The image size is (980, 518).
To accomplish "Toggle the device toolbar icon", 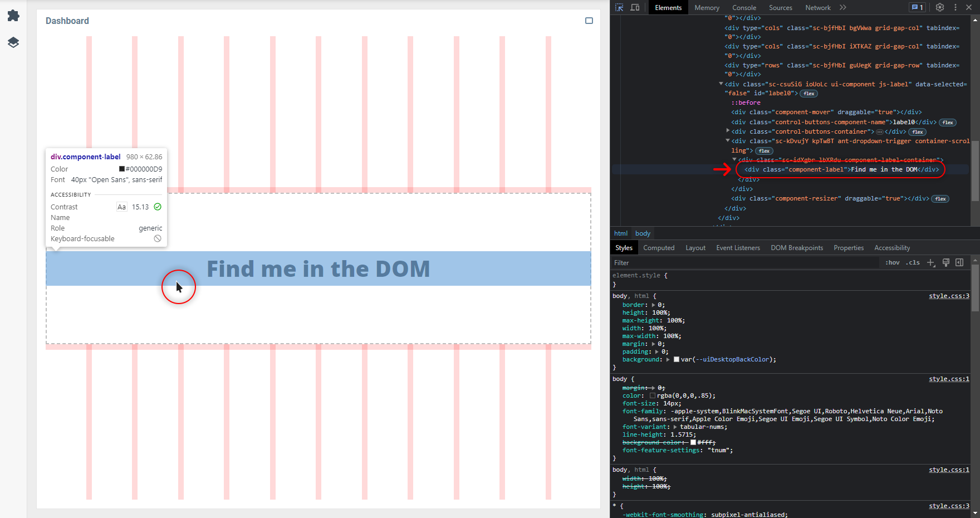I will pos(635,7).
